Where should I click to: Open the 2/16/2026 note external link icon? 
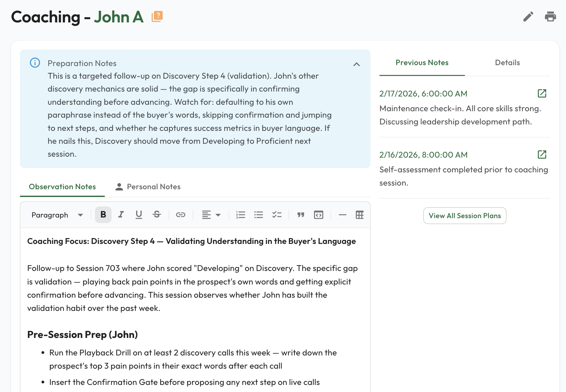click(x=542, y=155)
